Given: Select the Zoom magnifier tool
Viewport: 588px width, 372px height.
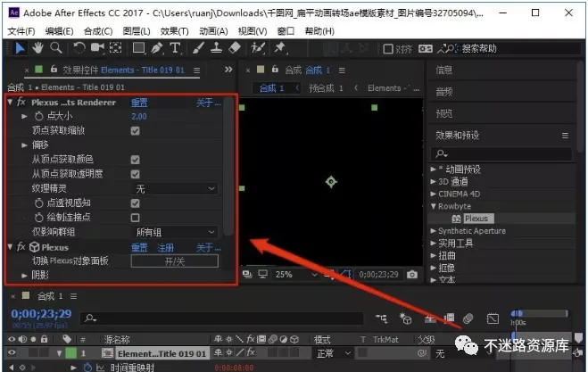Looking at the screenshot, I should 56,48.
